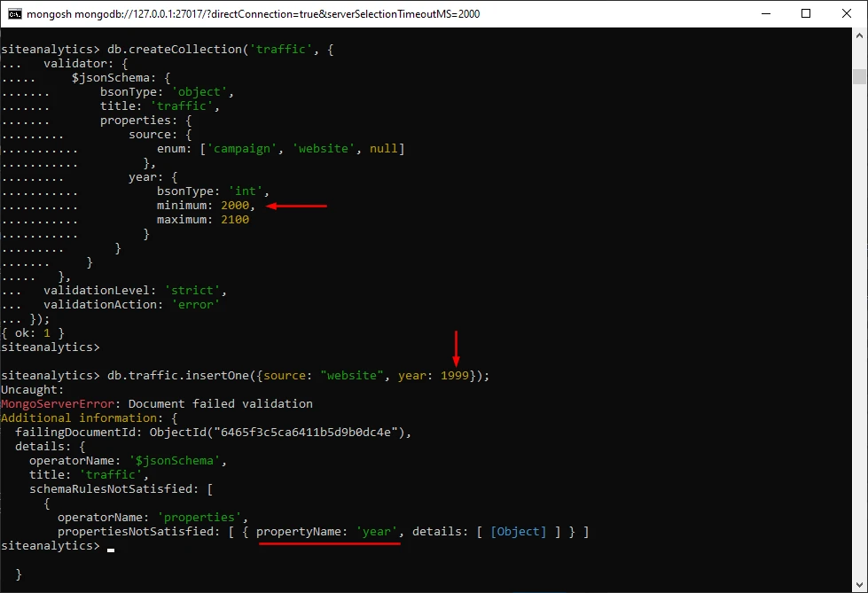Image resolution: width=868 pixels, height=593 pixels.
Task: Click the null enum value
Action: point(383,148)
